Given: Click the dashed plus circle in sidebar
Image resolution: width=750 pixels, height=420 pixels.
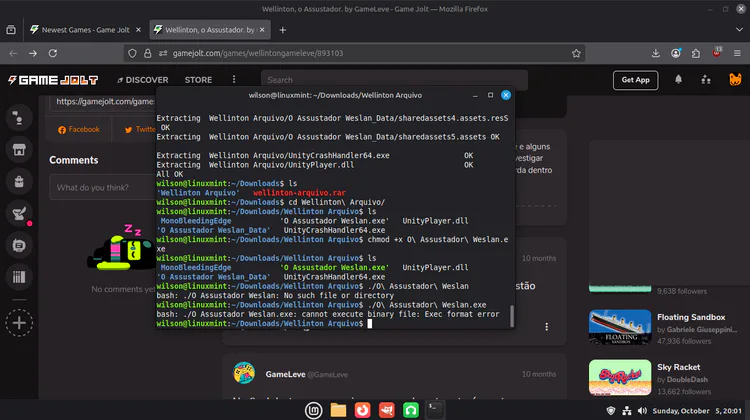Looking at the screenshot, I should (x=19, y=323).
